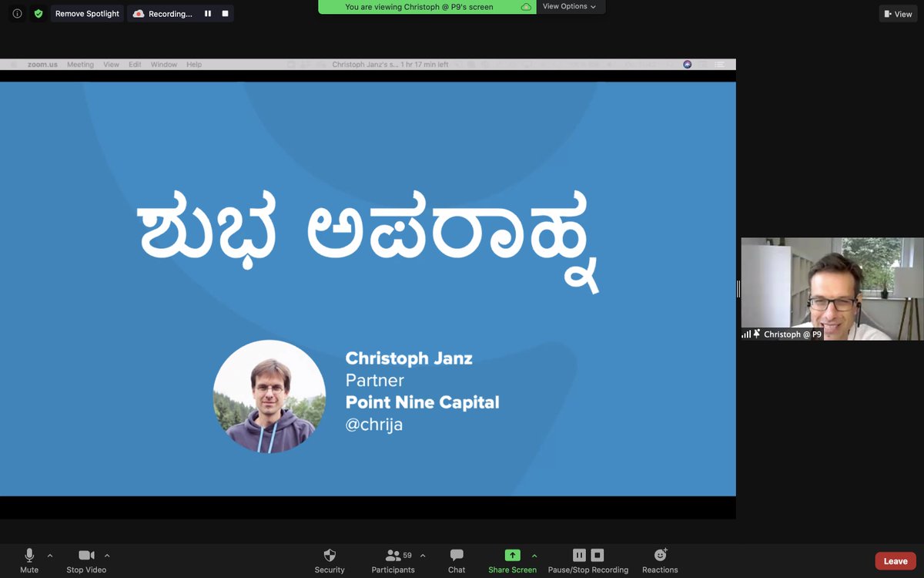Open Meeting menu in shared screen

pos(80,65)
